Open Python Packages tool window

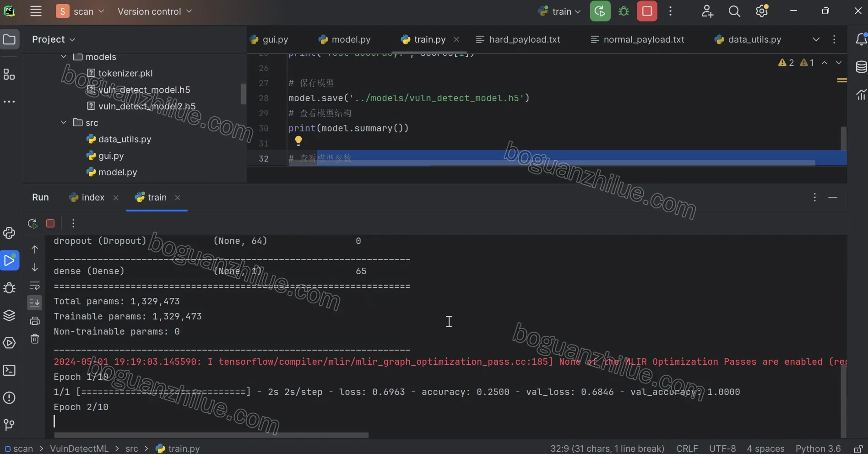pos(9,233)
